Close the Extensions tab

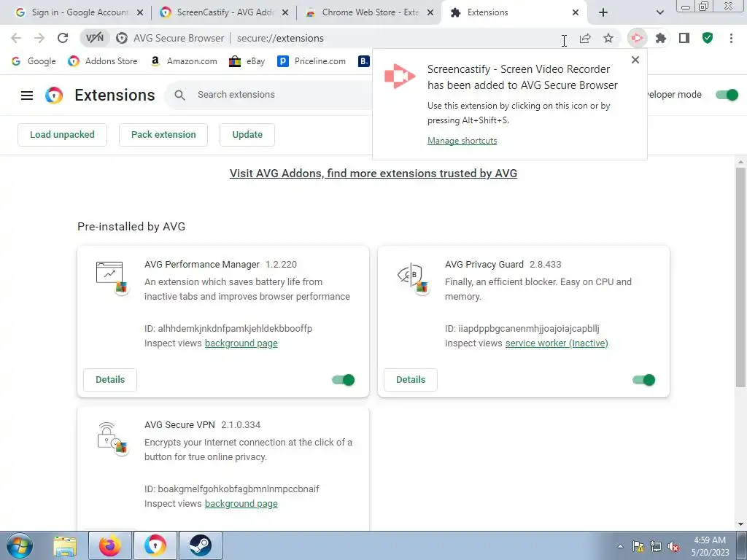point(576,13)
